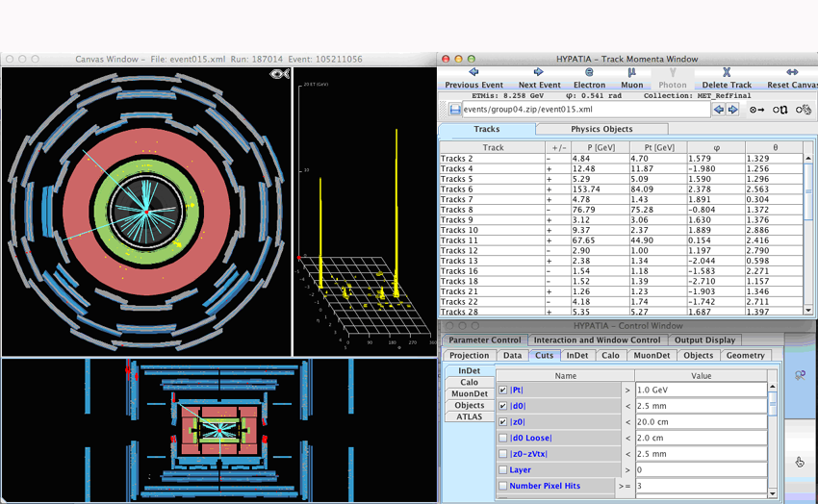
Task: Click the |Pt| comparison operator button
Action: point(627,390)
